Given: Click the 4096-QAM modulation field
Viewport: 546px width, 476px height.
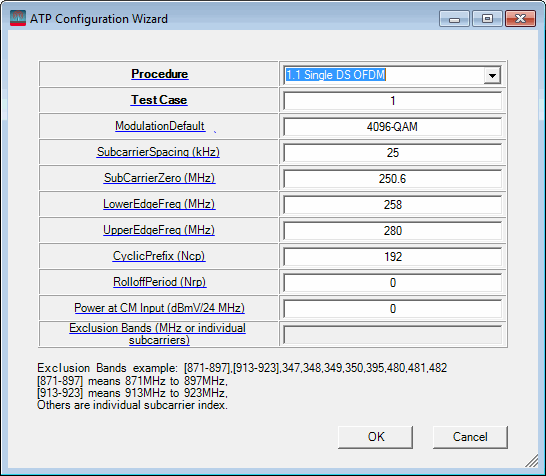Looking at the screenshot, I should click(392, 127).
